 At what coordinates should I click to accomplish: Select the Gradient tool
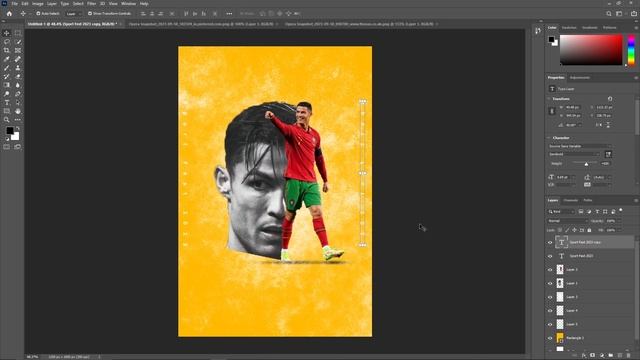(7, 85)
